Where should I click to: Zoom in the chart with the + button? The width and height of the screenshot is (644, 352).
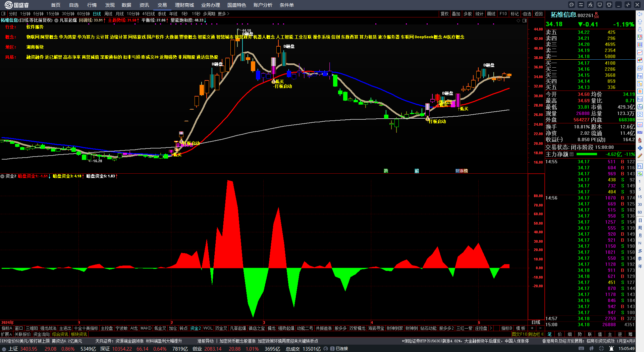pyautogui.click(x=532, y=328)
